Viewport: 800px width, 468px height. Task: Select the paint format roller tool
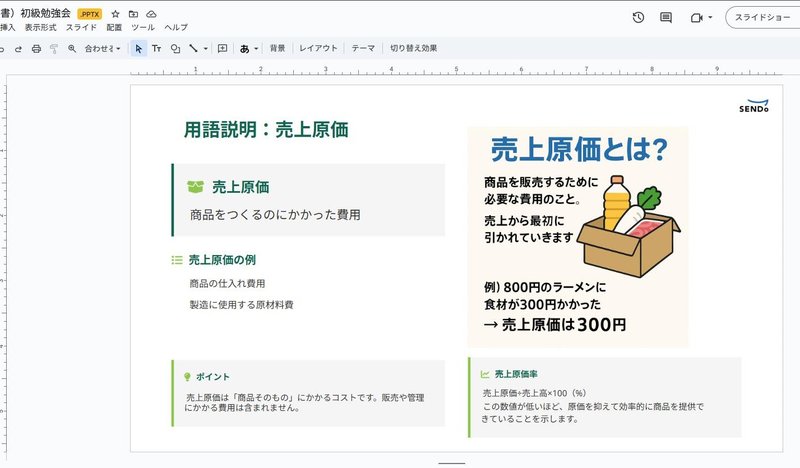point(54,48)
